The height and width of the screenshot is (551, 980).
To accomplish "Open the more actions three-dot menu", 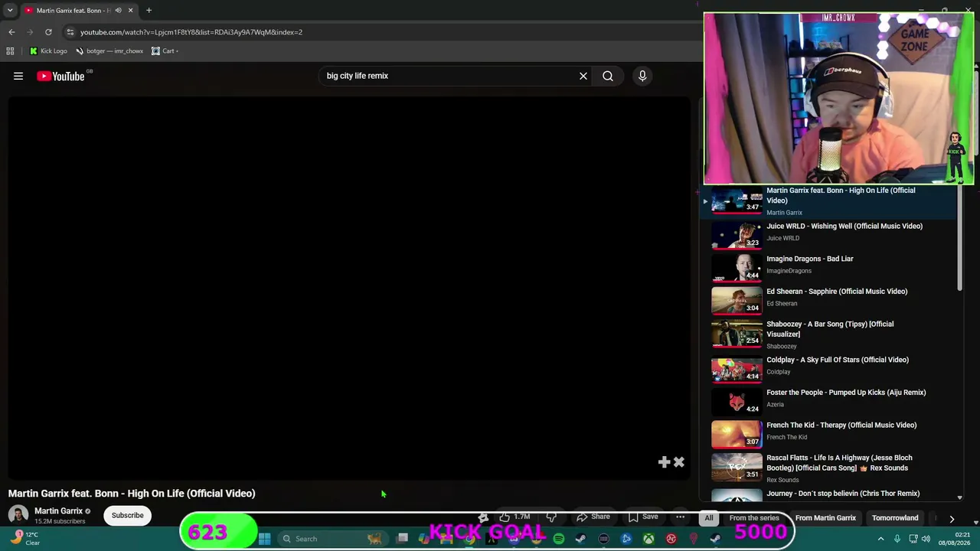I will coord(680,517).
